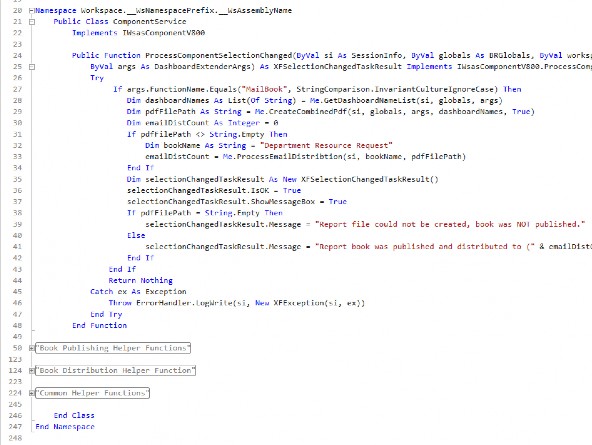Click the Return Nothing statement
This screenshot has width=592, height=445.
140,280
